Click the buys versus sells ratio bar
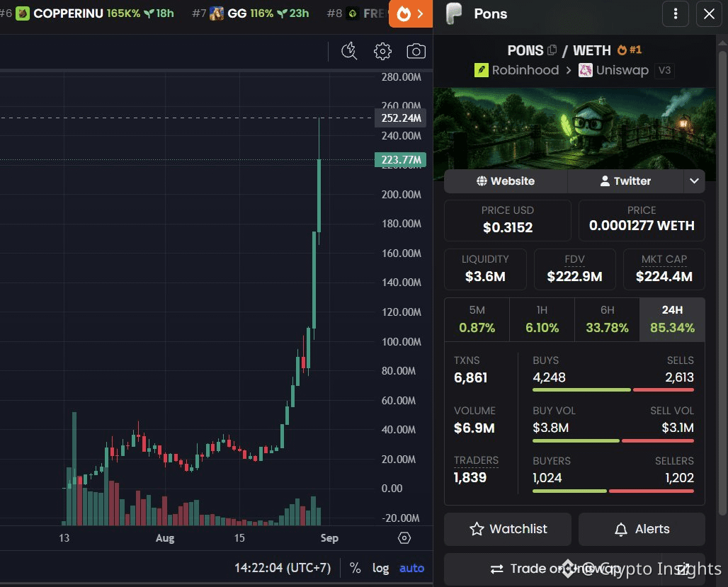This screenshot has width=728, height=587. 613,390
